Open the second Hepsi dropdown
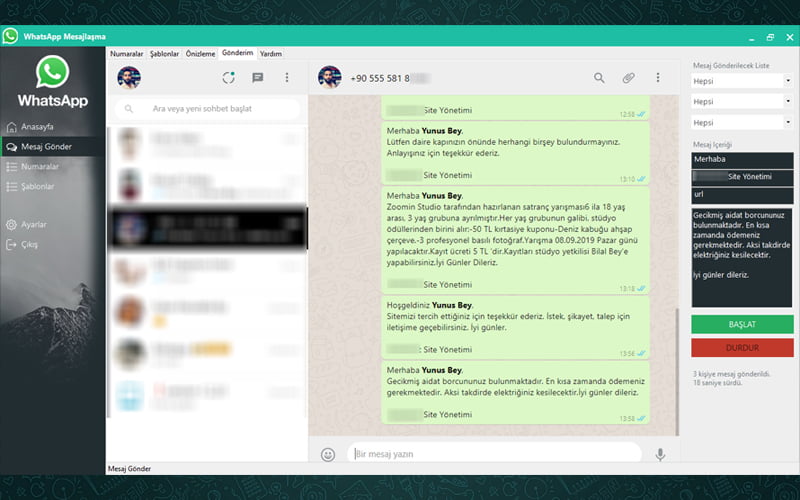The image size is (800, 500). (742, 102)
